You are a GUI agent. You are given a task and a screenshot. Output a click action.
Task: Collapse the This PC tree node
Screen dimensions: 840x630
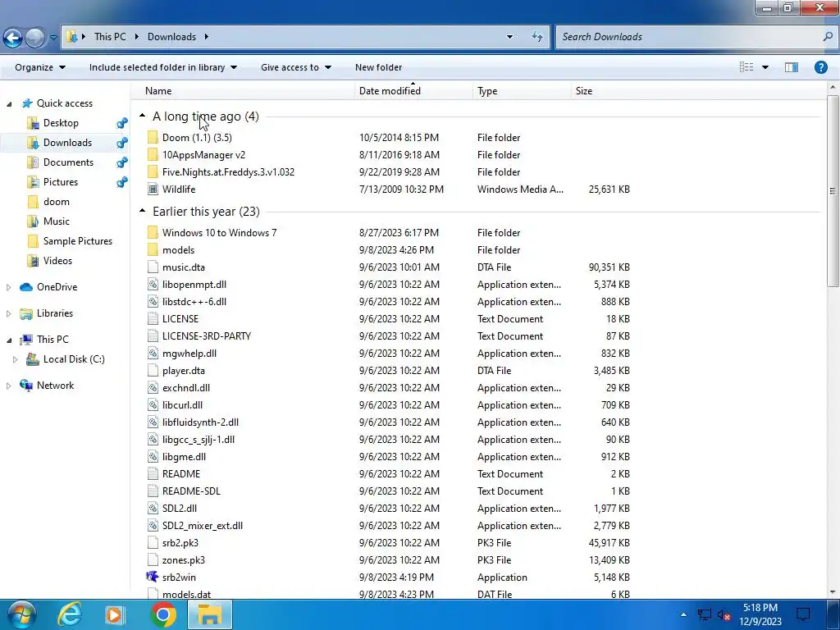[9, 340]
